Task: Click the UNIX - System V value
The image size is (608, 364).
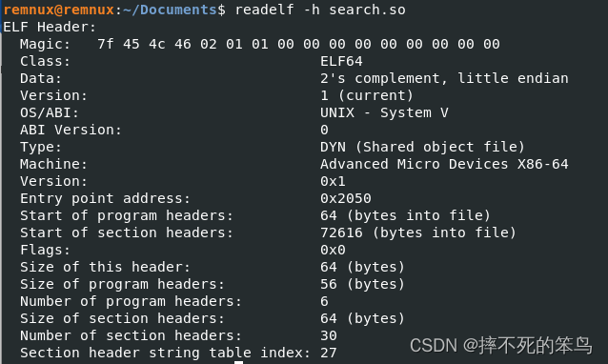Action: 384,112
